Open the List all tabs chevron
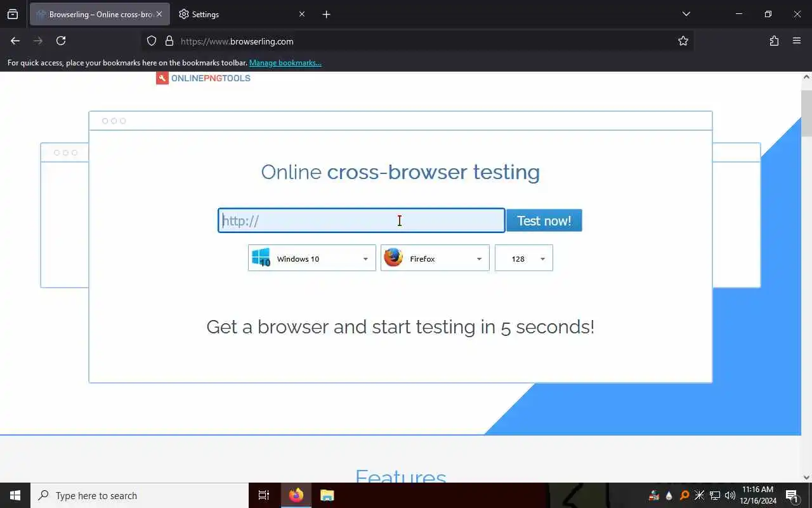The image size is (812, 508). pos(686,14)
